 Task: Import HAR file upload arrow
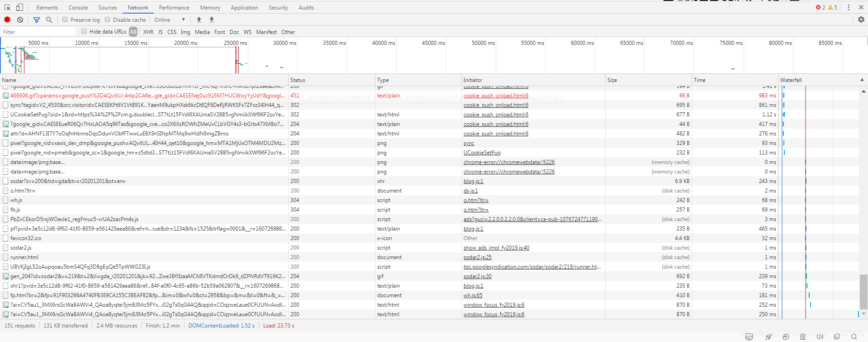point(199,19)
